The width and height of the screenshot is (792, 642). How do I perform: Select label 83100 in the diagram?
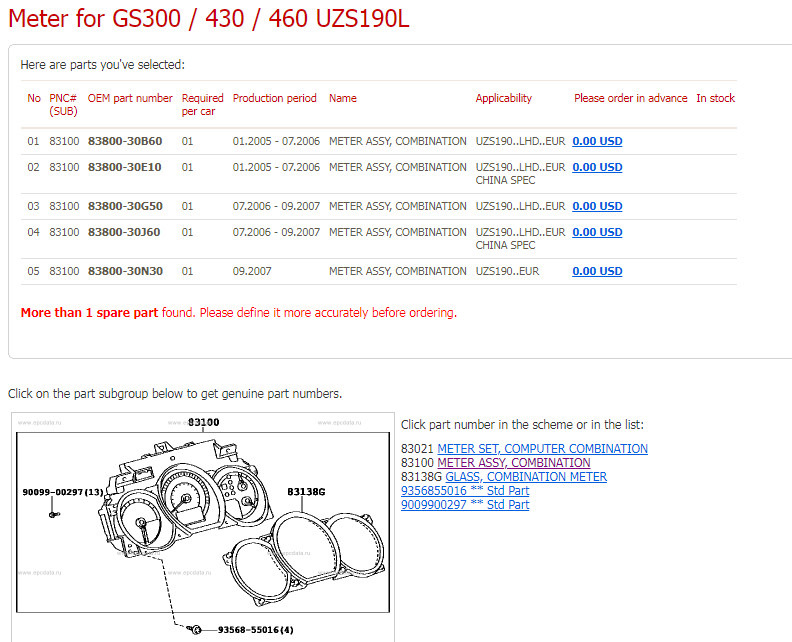click(204, 422)
